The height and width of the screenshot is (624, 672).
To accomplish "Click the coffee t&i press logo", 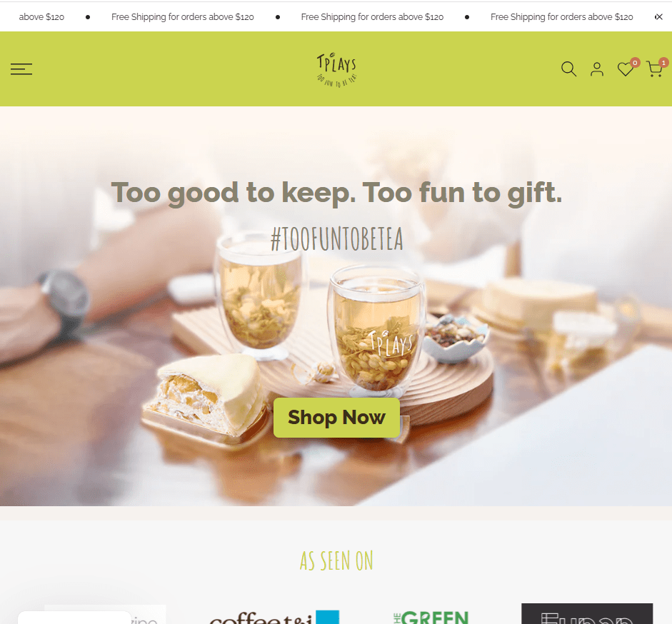I will [x=274, y=616].
